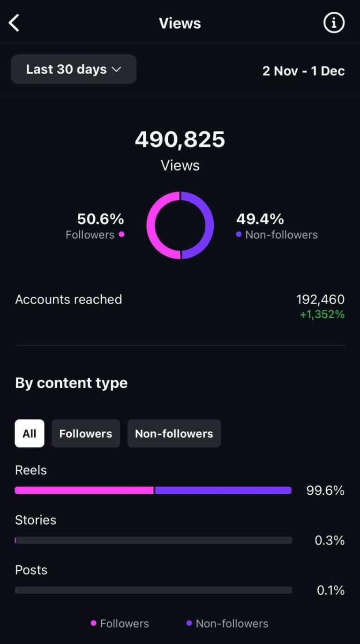The image size is (360, 644).
Task: Tap the pink Followers legend dot below the bars
Action: pos(93,623)
